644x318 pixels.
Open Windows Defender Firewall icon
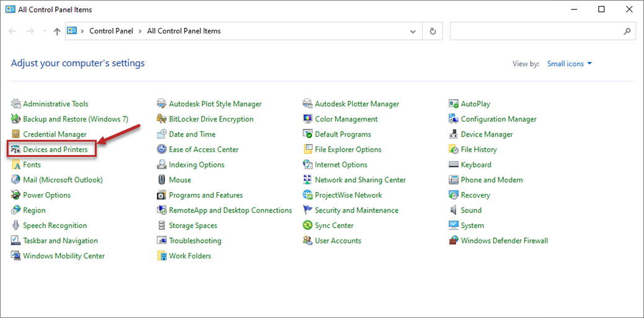(454, 241)
